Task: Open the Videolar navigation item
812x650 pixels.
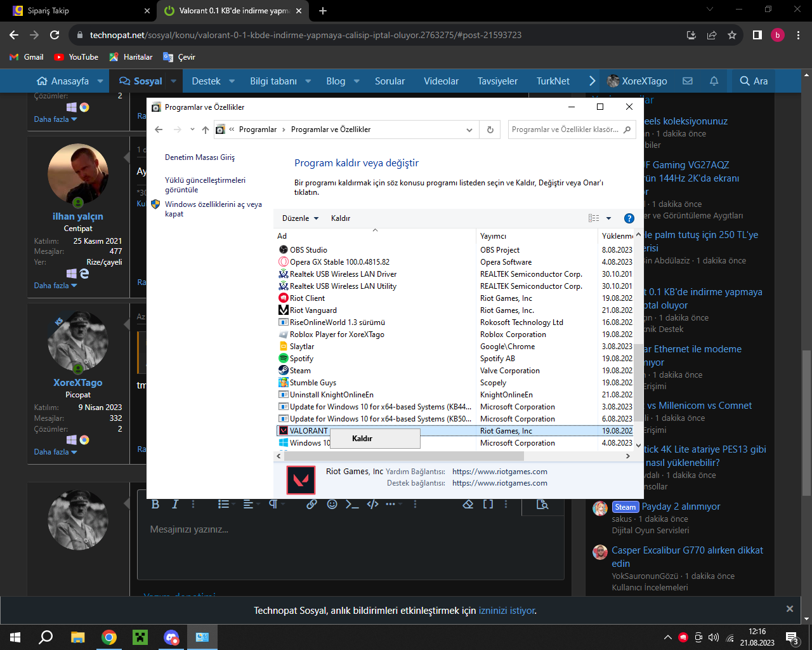Action: pos(441,81)
